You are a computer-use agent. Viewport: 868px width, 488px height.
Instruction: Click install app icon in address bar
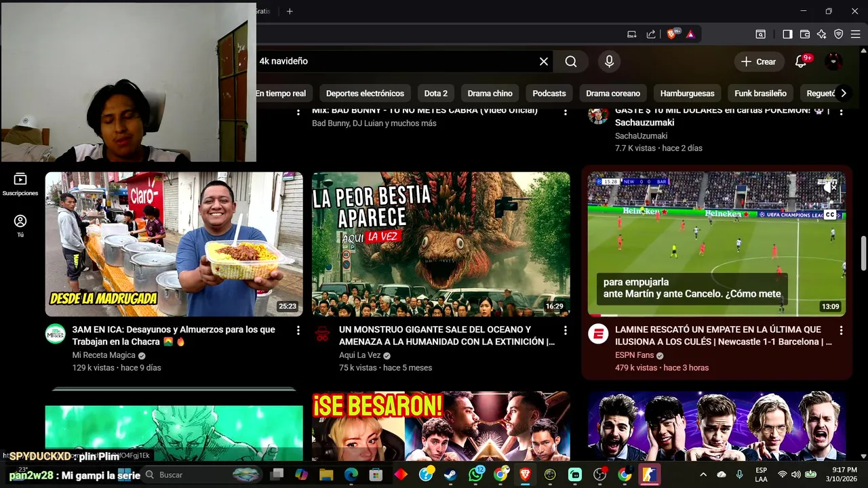pos(632,34)
